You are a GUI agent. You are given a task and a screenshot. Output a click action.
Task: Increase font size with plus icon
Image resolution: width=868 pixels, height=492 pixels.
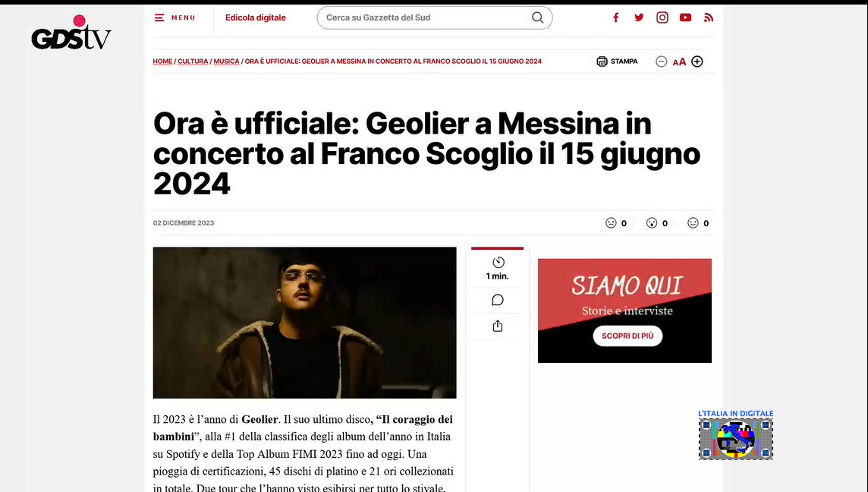pos(697,61)
